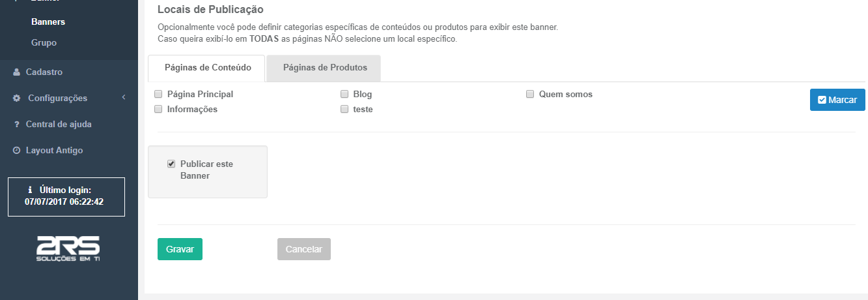
Task: Tick the Página Principal checkbox
Action: click(158, 94)
